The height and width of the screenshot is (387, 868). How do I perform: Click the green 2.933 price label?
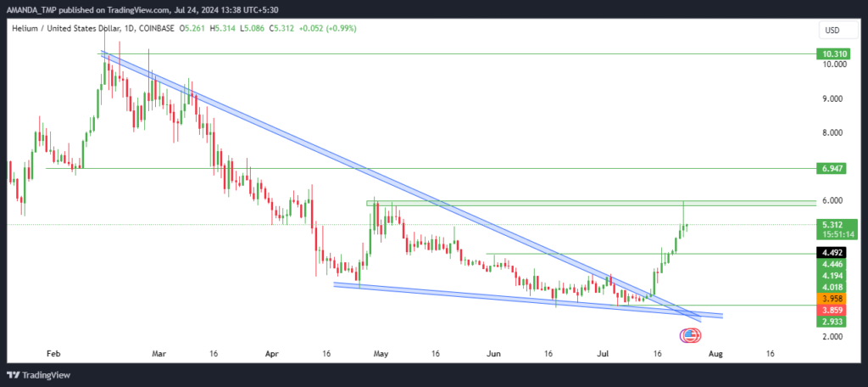(832, 322)
